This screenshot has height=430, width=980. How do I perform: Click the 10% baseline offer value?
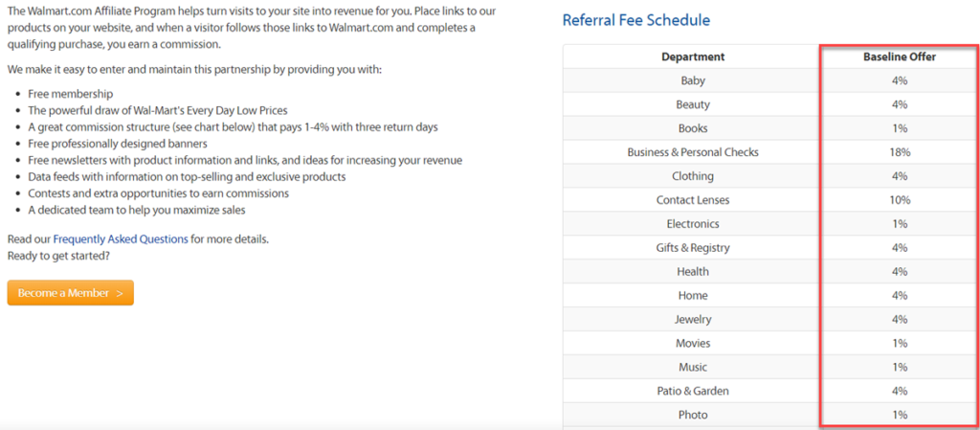click(x=899, y=200)
